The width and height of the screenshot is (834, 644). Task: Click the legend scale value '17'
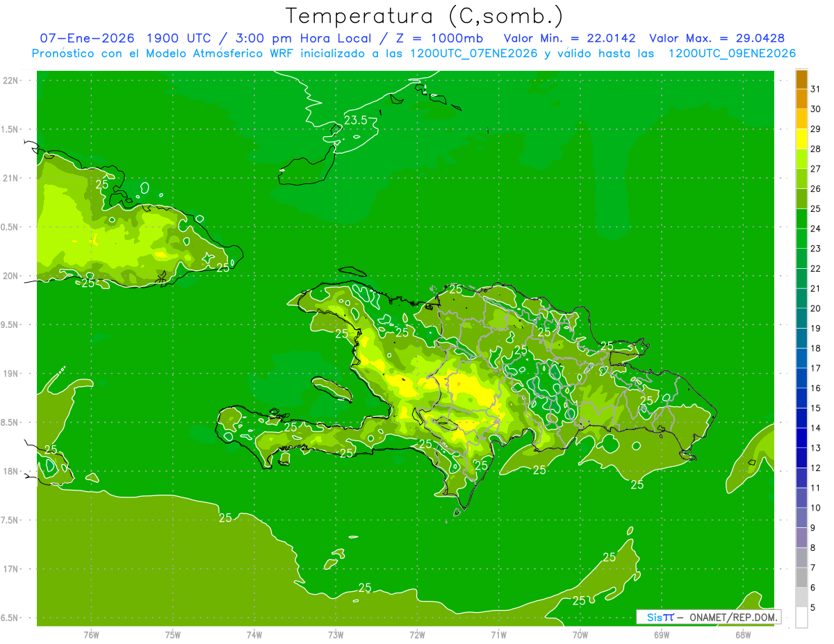pyautogui.click(x=816, y=368)
